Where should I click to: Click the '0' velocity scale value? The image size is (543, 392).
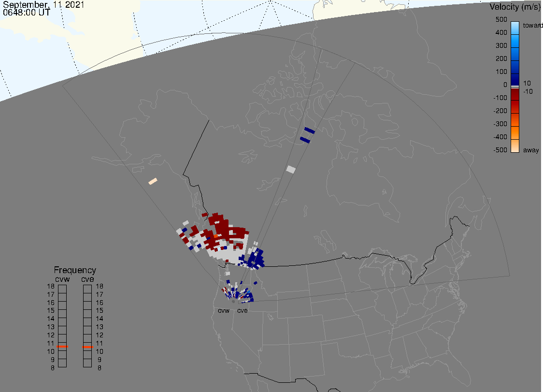point(505,85)
